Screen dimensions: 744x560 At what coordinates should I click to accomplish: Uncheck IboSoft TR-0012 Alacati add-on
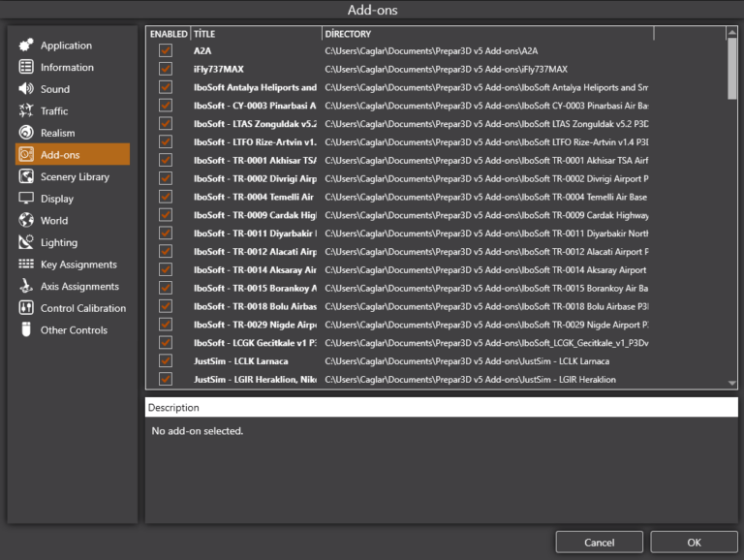(165, 252)
